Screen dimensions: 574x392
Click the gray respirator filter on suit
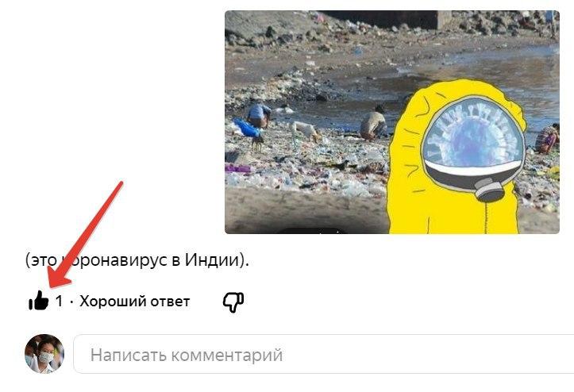(x=490, y=188)
